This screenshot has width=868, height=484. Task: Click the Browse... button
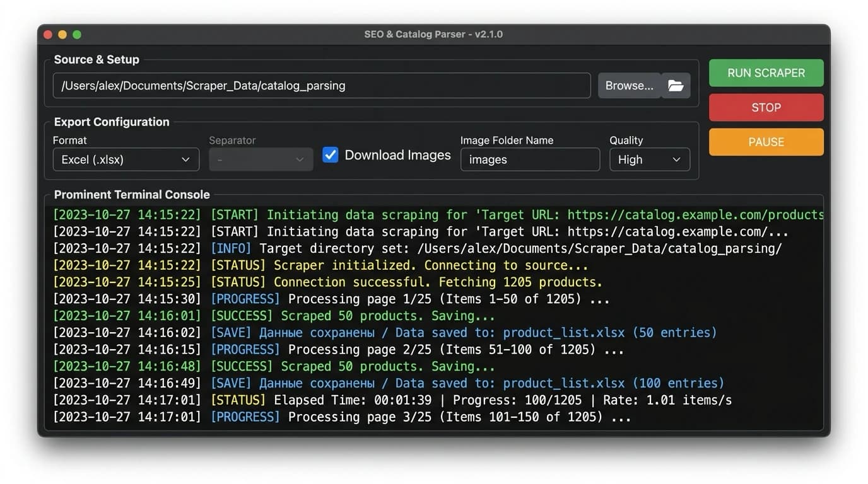(x=630, y=86)
